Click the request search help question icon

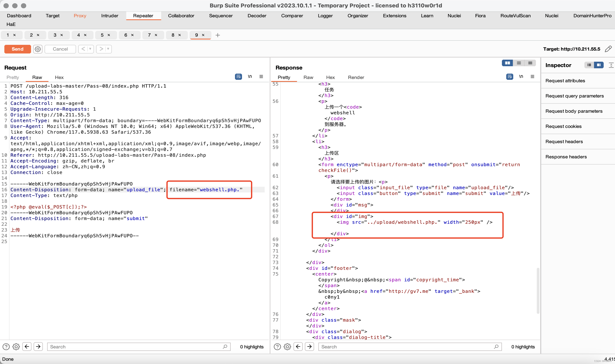click(6, 347)
